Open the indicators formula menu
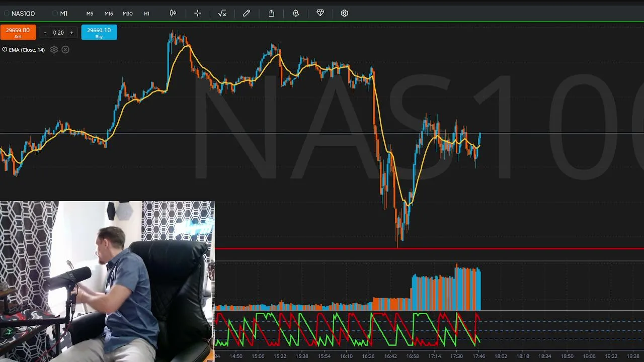644x362 pixels. (222, 13)
